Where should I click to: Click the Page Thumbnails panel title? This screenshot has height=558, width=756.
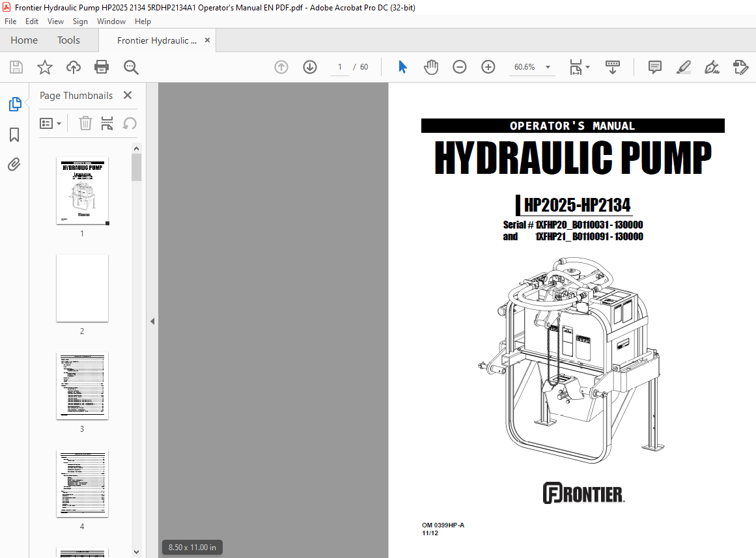click(x=76, y=96)
